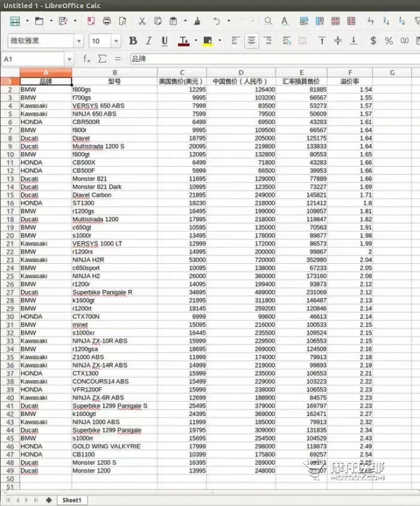Select column F header
This screenshot has width=420, height=506.
350,73
